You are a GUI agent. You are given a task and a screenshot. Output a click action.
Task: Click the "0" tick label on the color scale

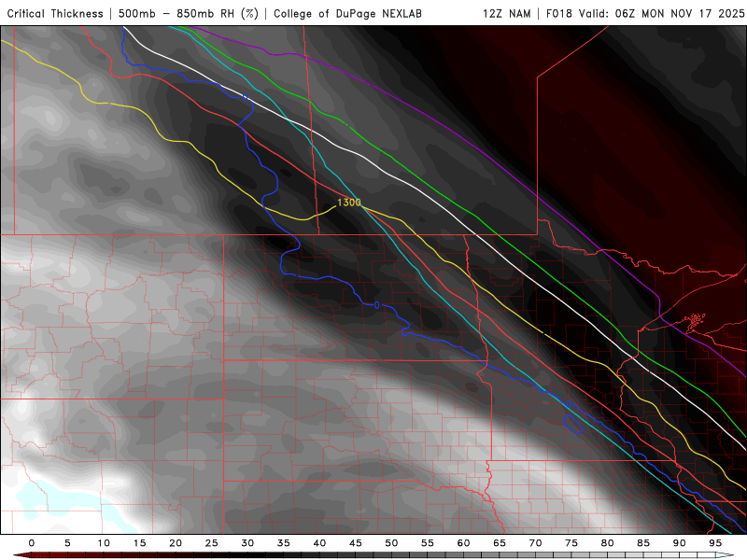click(x=32, y=543)
